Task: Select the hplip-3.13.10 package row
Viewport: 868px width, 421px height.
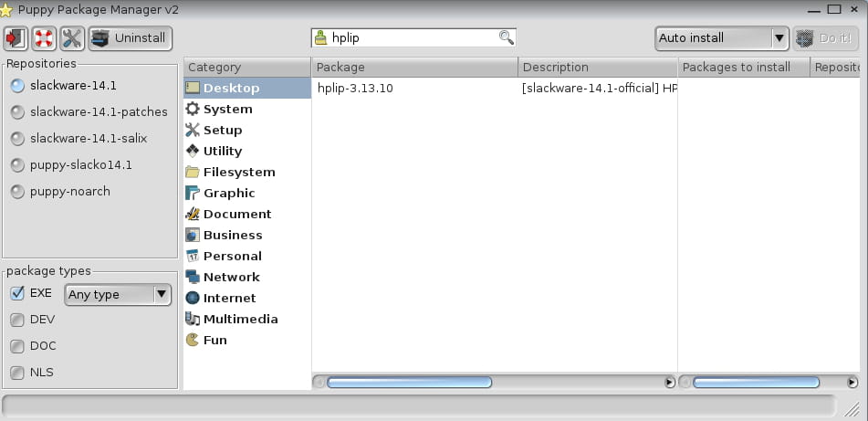Action: click(495, 88)
